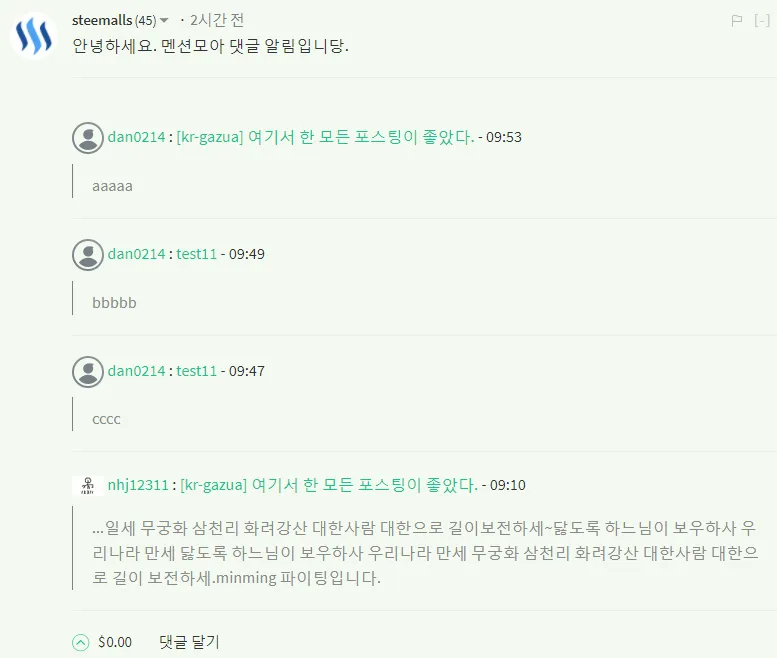The image size is (777, 658).
Task: Click dan0214's avatar at the 09:47 mention
Action: 88,371
